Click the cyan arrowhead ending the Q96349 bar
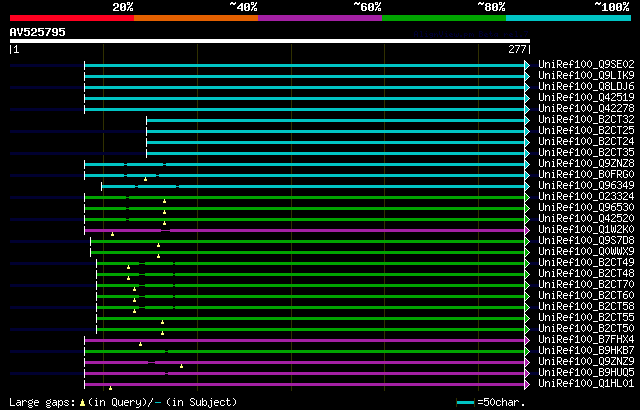The image size is (640, 410). 527,186
